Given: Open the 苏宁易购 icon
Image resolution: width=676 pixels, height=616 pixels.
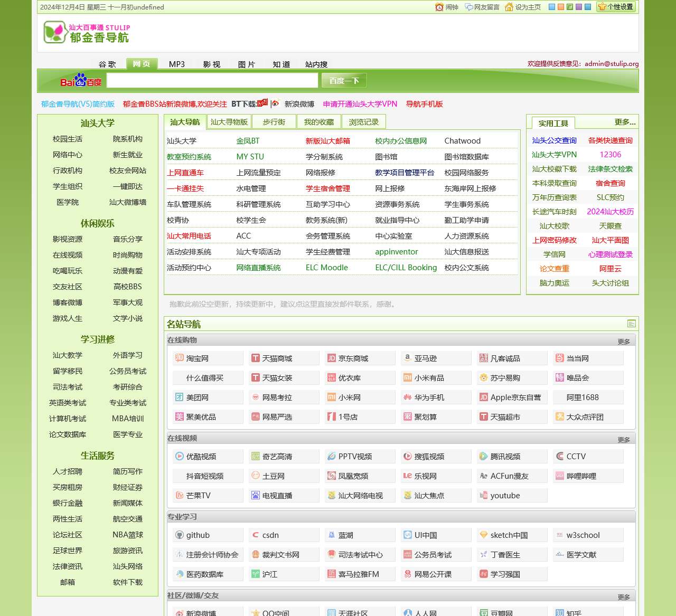Looking at the screenshot, I should [484, 377].
